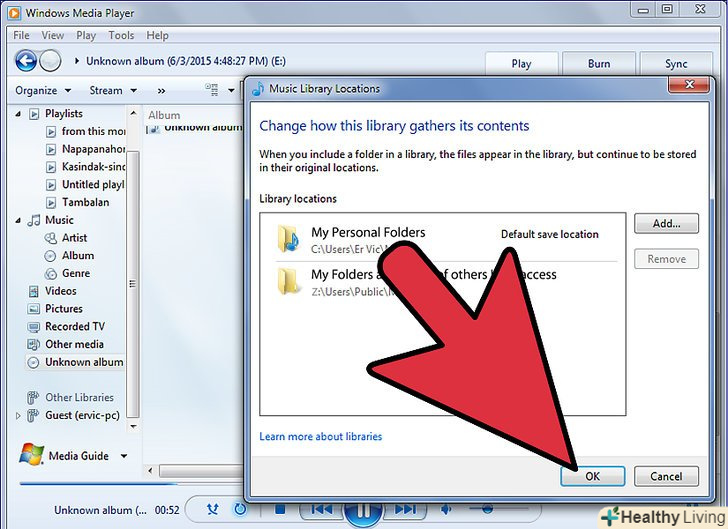Viewport: 728px width, 529px height.
Task: Open the Help menu
Action: pos(157,35)
